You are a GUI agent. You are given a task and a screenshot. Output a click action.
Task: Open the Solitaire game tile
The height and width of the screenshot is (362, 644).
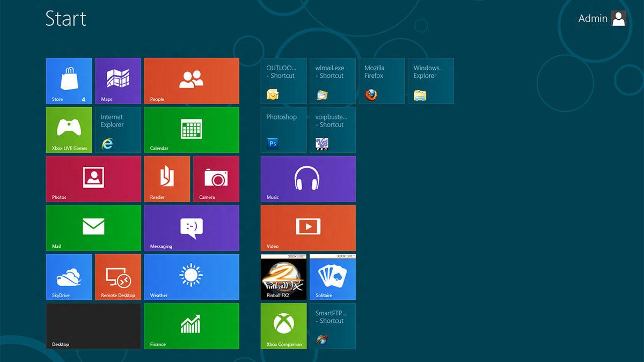point(333,277)
